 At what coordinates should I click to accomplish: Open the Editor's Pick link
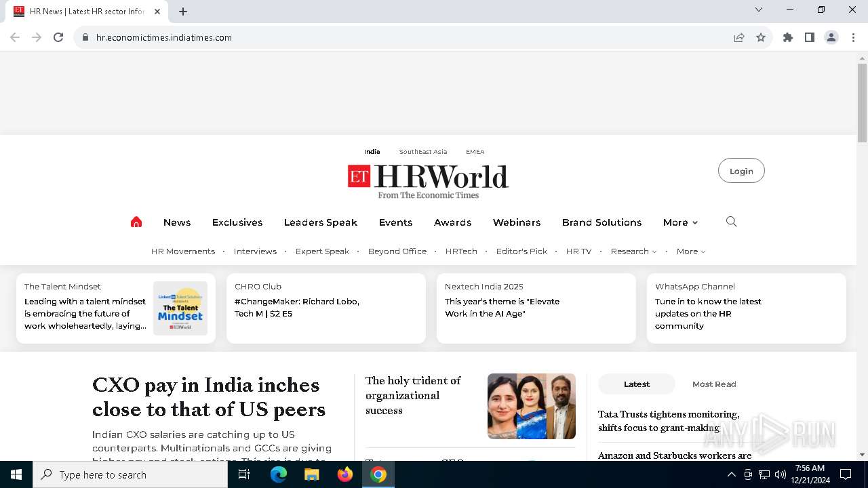pyautogui.click(x=521, y=251)
